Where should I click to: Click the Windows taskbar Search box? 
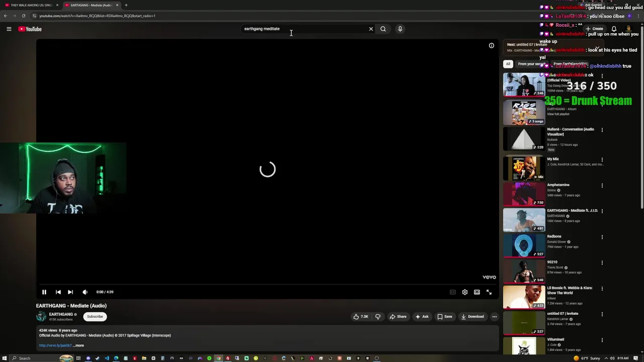(x=41, y=358)
